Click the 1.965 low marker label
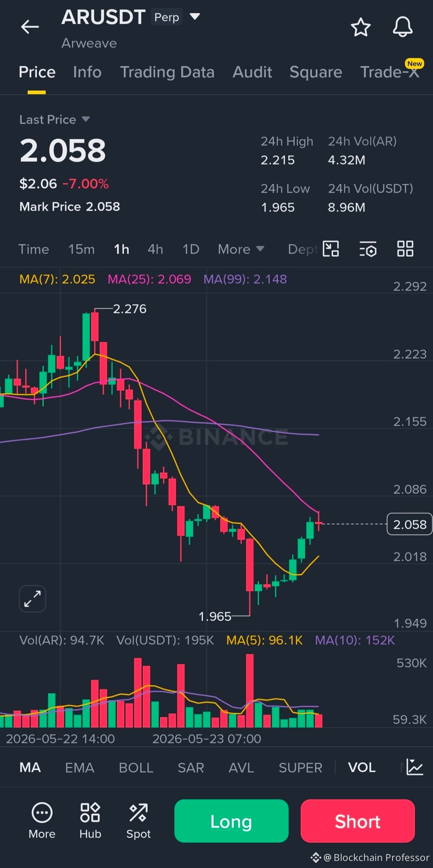Screen dimensions: 433x868 pyautogui.click(x=215, y=617)
